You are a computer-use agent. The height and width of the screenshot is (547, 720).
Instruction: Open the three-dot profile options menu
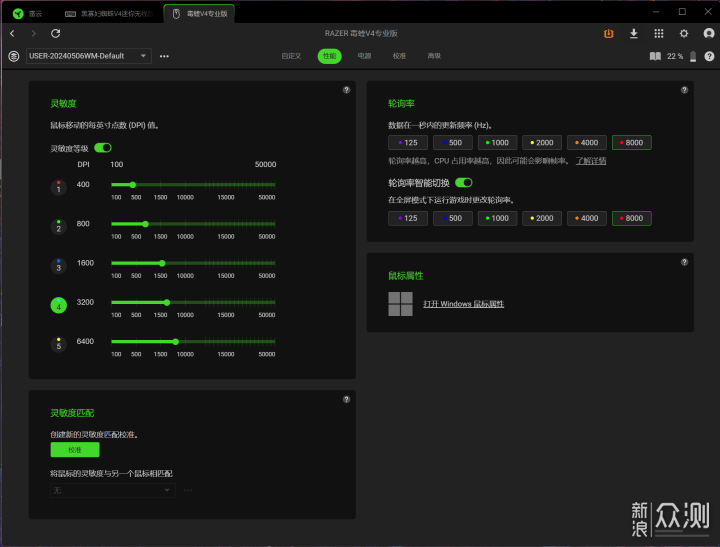(164, 56)
